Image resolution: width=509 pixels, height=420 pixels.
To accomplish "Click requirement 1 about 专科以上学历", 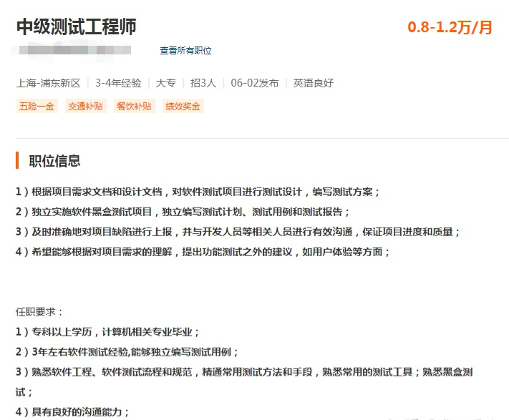I will coord(107,332).
